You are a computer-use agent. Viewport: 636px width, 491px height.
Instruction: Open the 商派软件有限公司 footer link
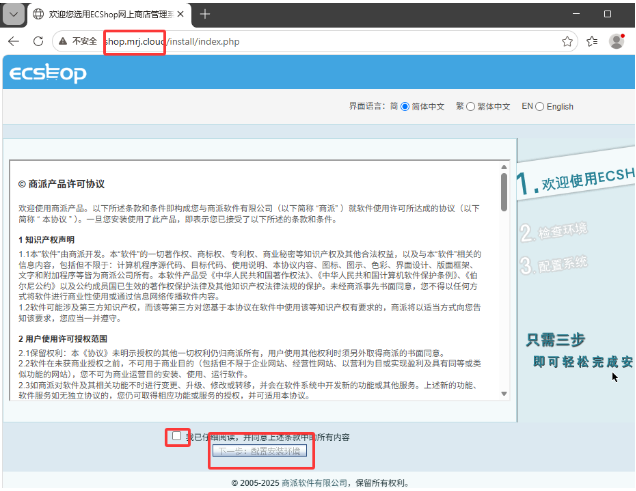point(314,483)
